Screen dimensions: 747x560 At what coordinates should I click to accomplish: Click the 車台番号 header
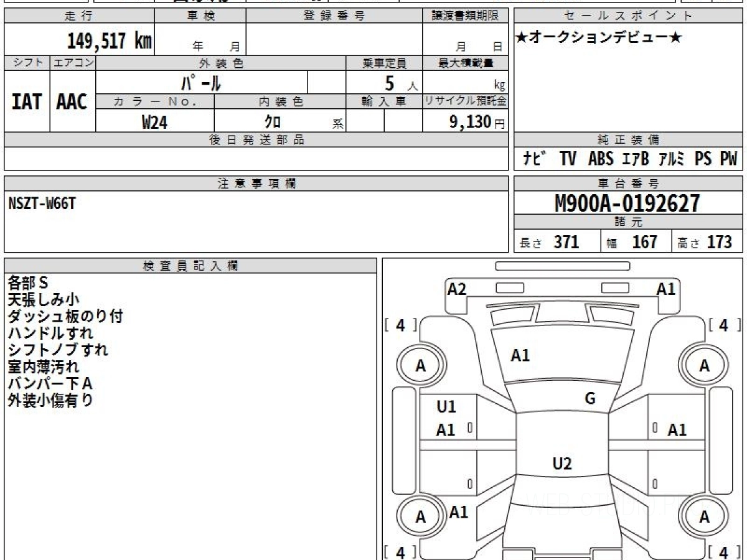pos(629,184)
